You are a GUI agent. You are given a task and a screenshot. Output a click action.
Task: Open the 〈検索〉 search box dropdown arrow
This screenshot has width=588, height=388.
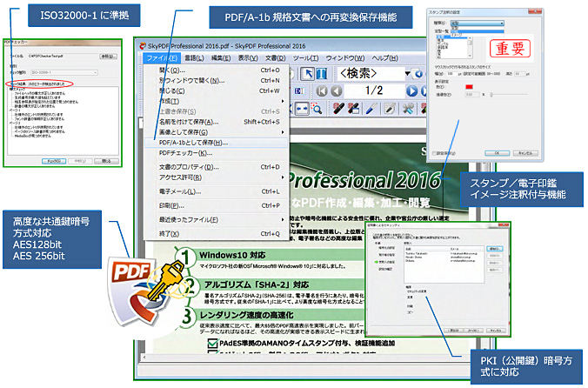407,73
